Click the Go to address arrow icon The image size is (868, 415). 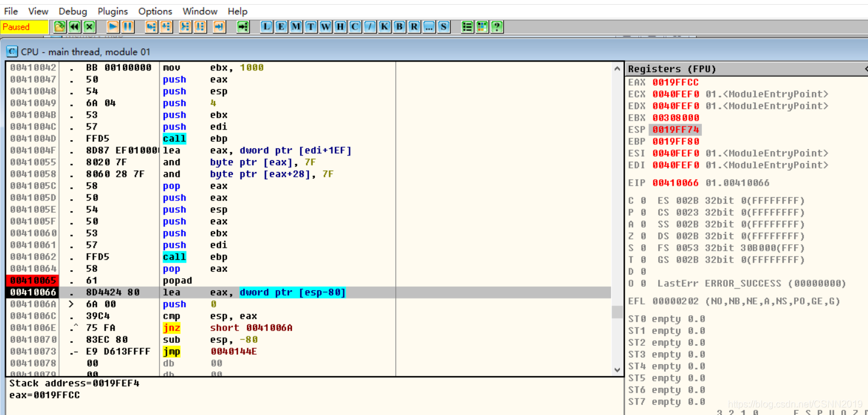pos(243,27)
